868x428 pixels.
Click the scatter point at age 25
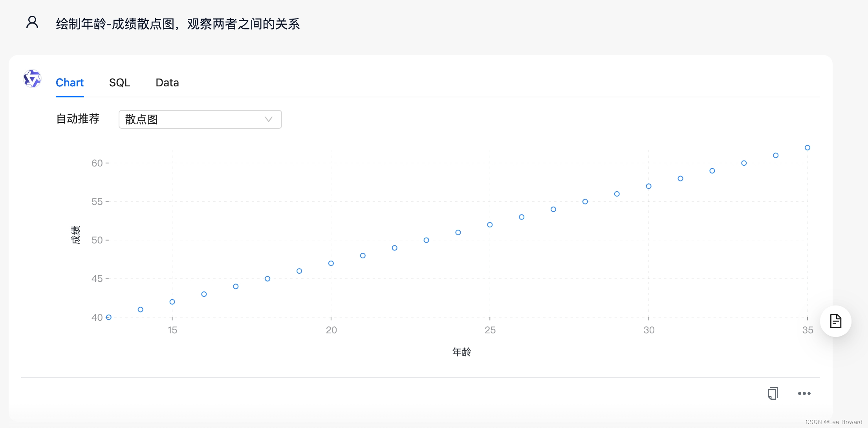(490, 225)
